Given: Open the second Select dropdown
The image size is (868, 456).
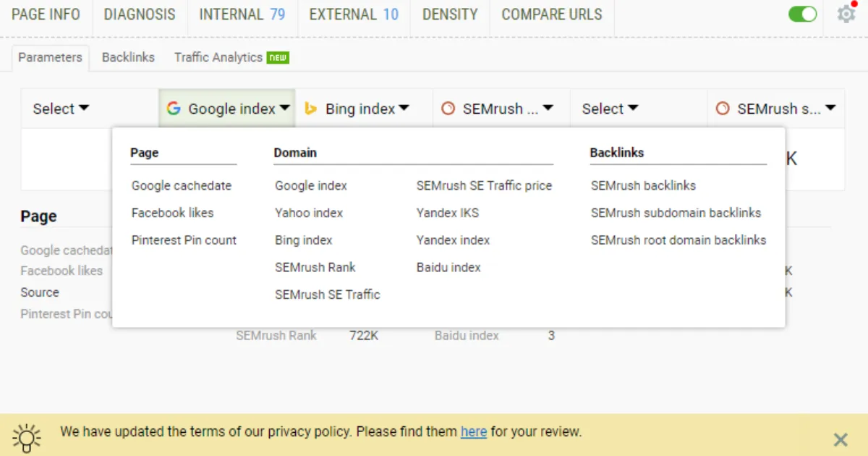Looking at the screenshot, I should 610,109.
